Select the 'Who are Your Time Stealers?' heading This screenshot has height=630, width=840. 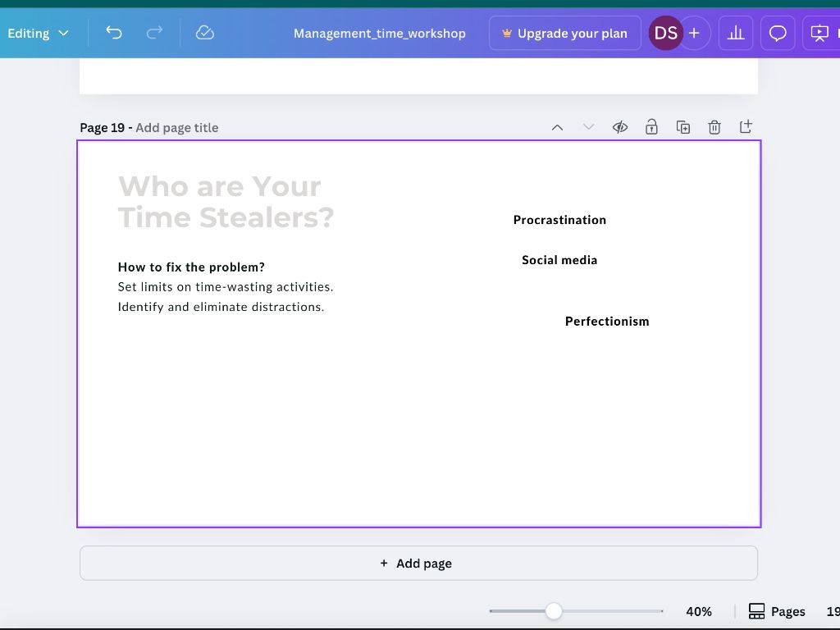pos(226,202)
